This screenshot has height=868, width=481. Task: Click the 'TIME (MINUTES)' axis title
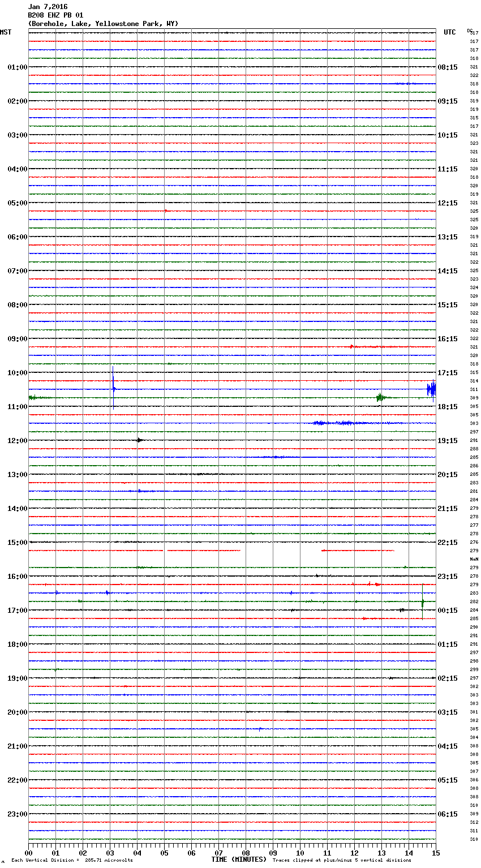coord(239,860)
